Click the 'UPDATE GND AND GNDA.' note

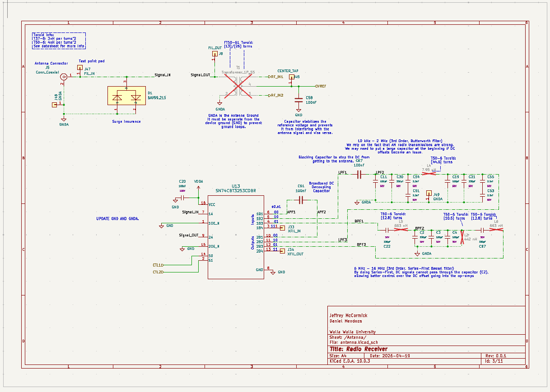pos(117,218)
